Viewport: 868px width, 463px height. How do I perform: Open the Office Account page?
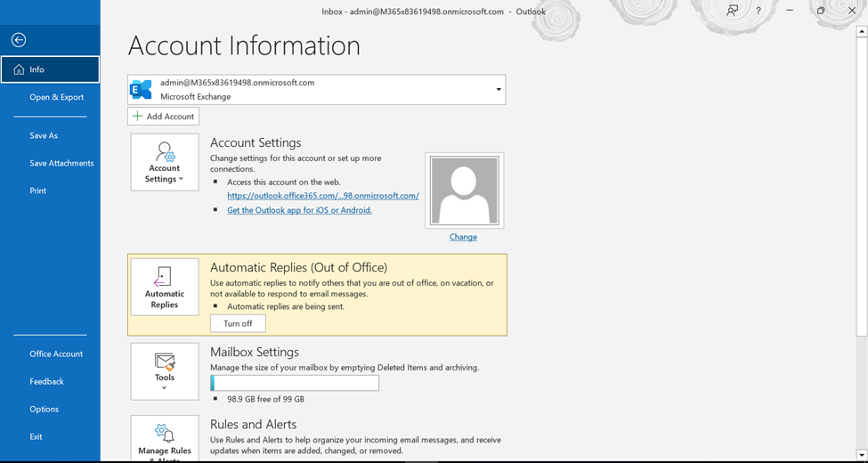[x=50, y=354]
